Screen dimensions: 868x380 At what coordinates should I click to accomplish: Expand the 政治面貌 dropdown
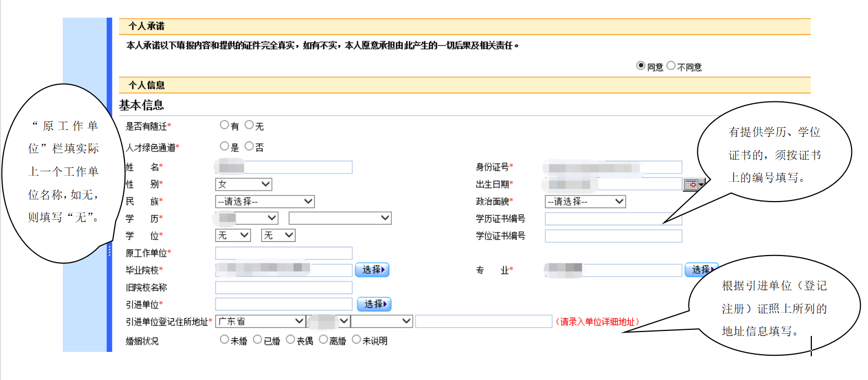[x=585, y=202]
